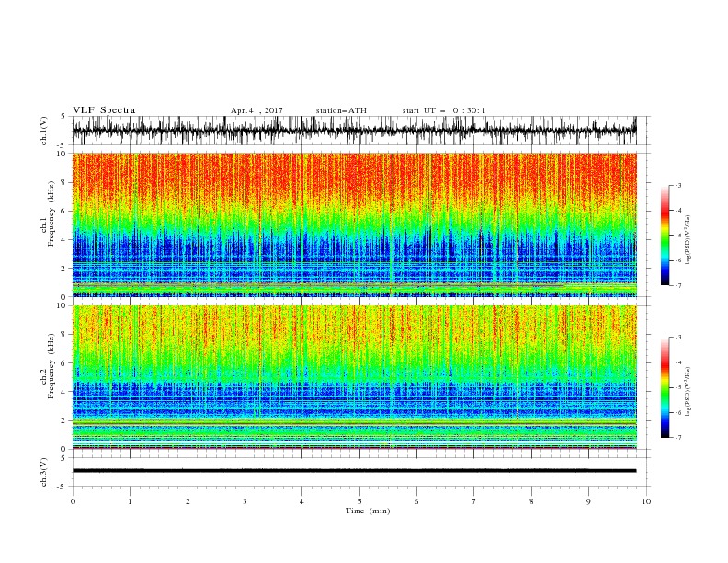
Task: Click the "-7" tick on the upper color bar
Action: (677, 285)
